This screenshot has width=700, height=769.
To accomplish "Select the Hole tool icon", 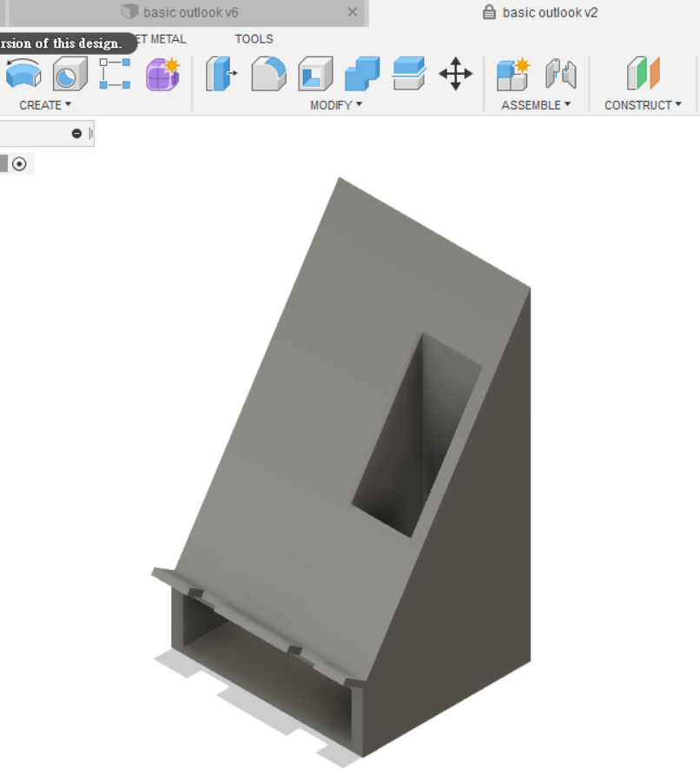I will (x=69, y=74).
